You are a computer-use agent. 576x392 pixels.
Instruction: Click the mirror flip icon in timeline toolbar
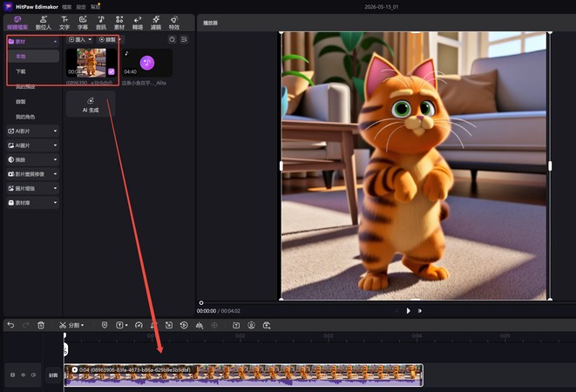click(199, 325)
